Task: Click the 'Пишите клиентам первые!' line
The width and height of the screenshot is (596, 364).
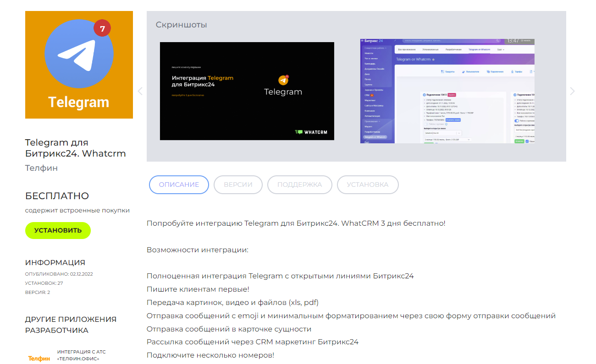Action: 198,289
